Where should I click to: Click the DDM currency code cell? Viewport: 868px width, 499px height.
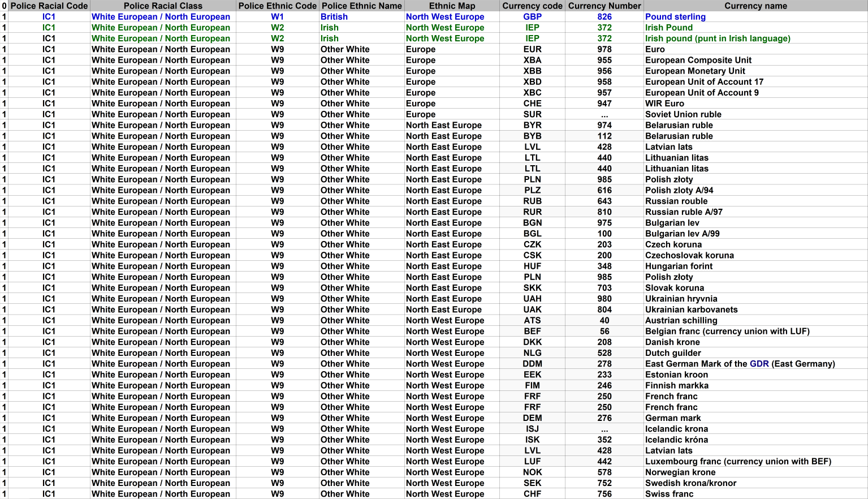point(533,364)
